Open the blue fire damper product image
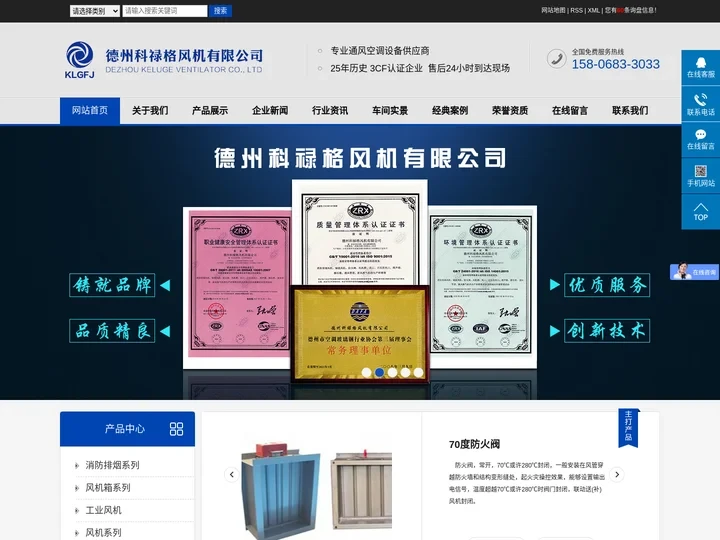The image size is (720, 540). pos(280,490)
